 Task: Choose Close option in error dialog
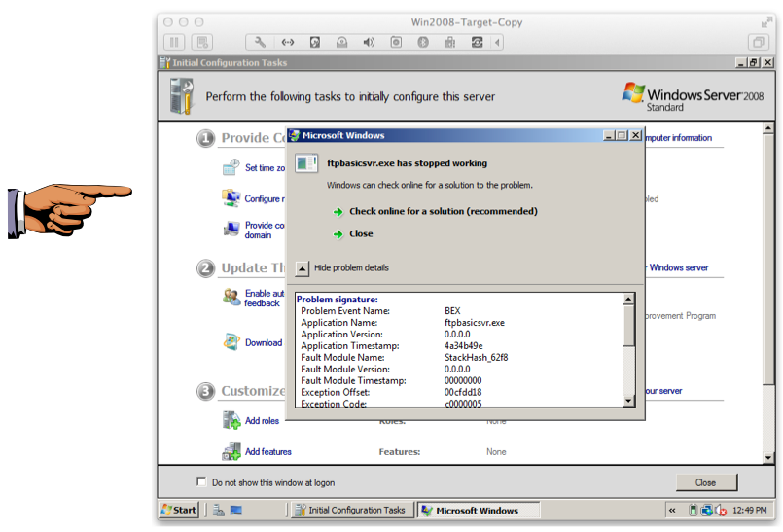tap(361, 233)
